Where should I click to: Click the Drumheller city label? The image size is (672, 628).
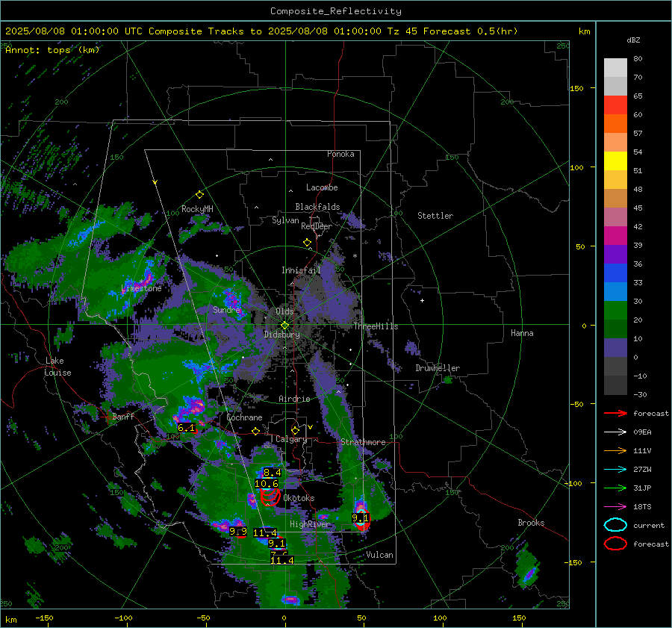click(438, 368)
